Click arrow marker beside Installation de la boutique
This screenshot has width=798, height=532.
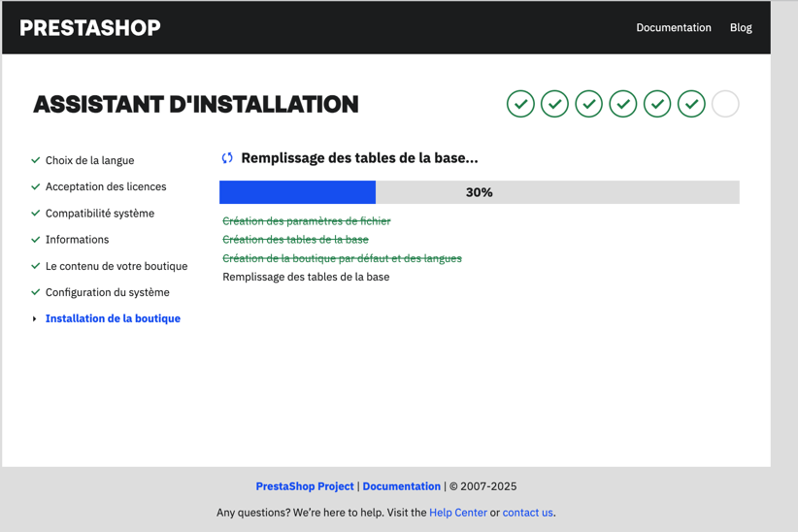[34, 318]
